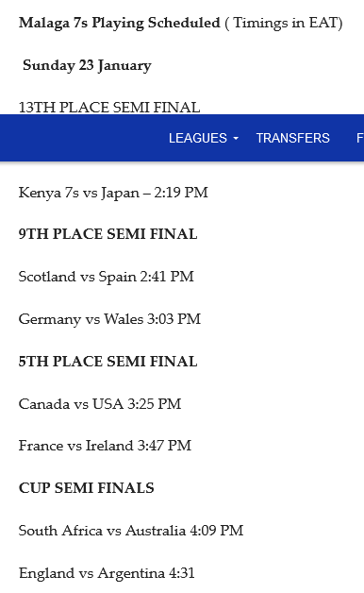The height and width of the screenshot is (593, 364).
Task: Click the CUP SEMI FINALS heading
Action: 86,488
